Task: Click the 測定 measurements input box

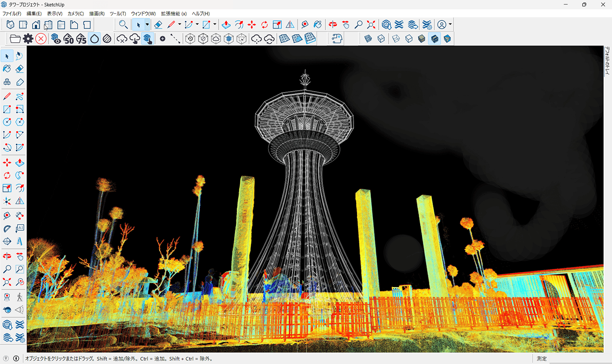Action: tap(579, 359)
